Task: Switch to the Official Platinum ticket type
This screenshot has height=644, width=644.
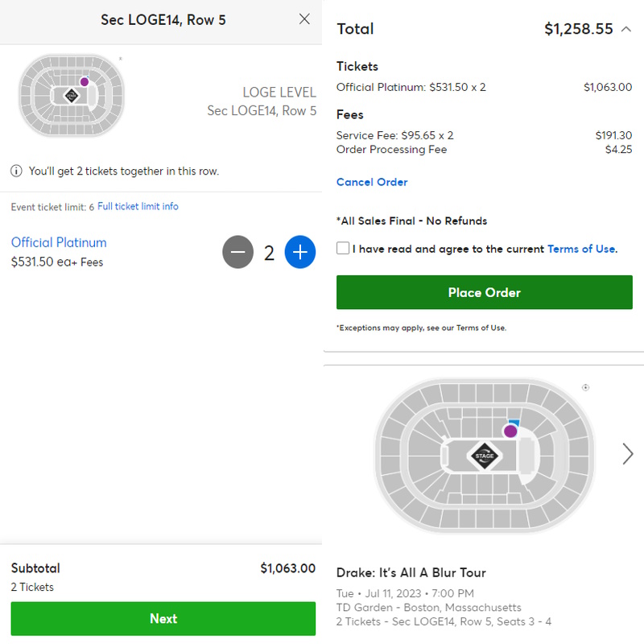Action: coord(58,242)
